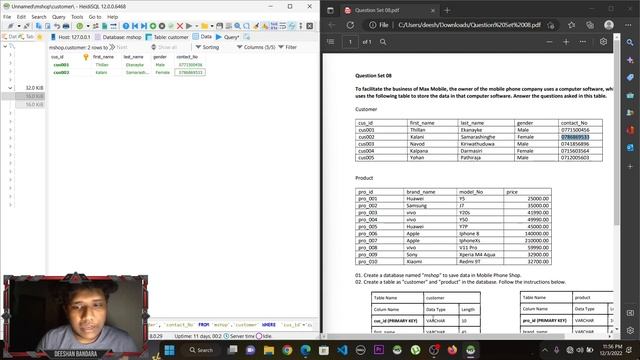Image resolution: width=640 pixels, height=360 pixels.
Task: Open Edge Settings and more ellipsis
Action: (628, 25)
